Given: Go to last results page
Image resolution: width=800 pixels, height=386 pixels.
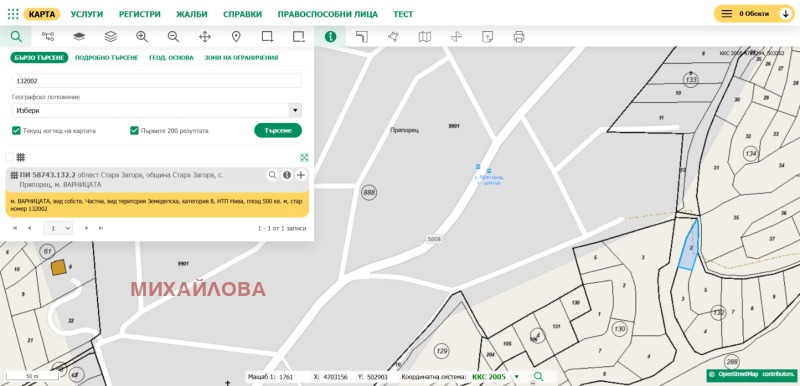Looking at the screenshot, I should coord(101,228).
